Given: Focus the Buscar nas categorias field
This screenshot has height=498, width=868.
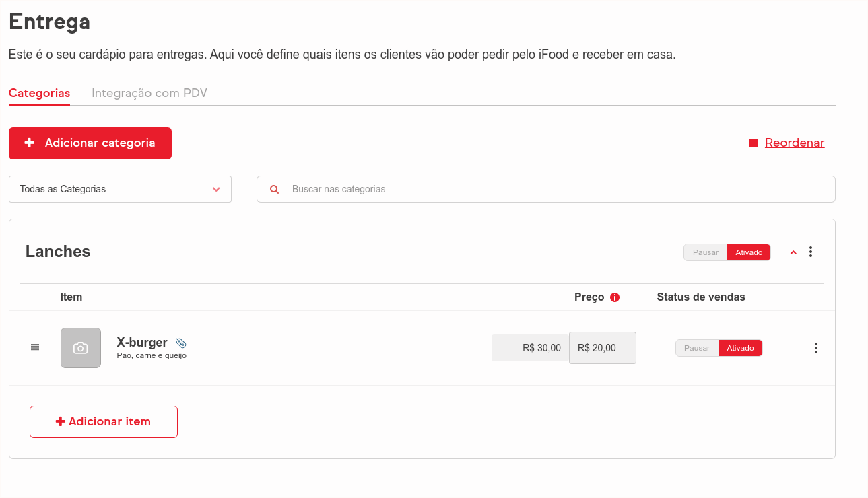Looking at the screenshot, I should coord(546,189).
